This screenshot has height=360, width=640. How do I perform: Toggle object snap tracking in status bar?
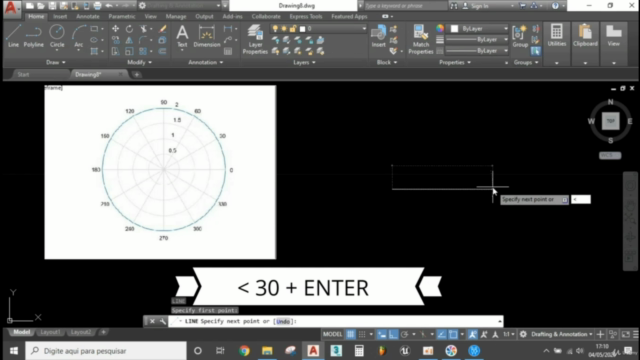click(441, 334)
